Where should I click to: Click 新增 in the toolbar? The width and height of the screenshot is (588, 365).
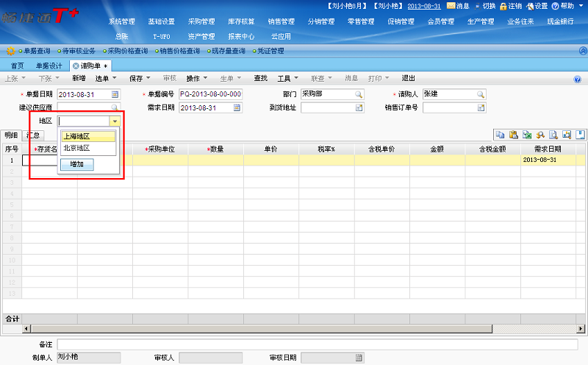point(79,78)
